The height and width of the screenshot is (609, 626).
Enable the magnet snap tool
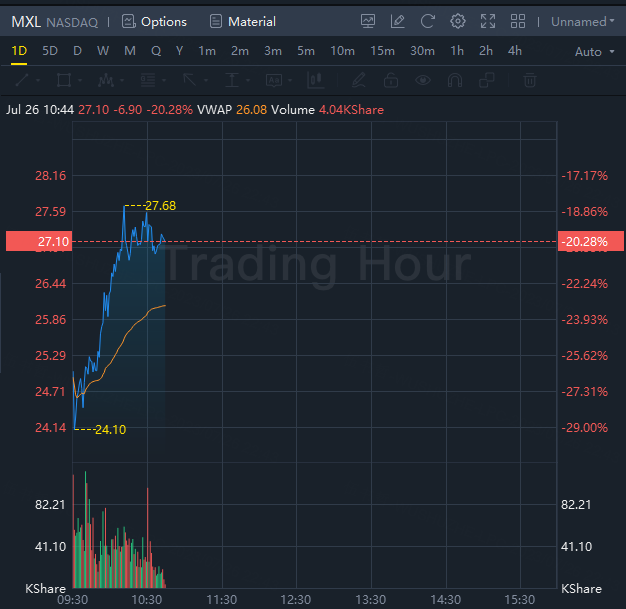coord(455,80)
